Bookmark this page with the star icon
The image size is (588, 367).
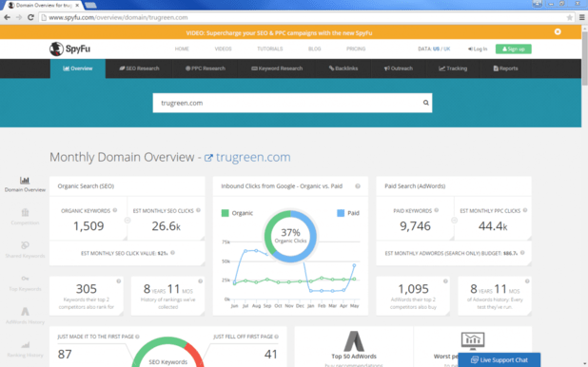click(570, 18)
